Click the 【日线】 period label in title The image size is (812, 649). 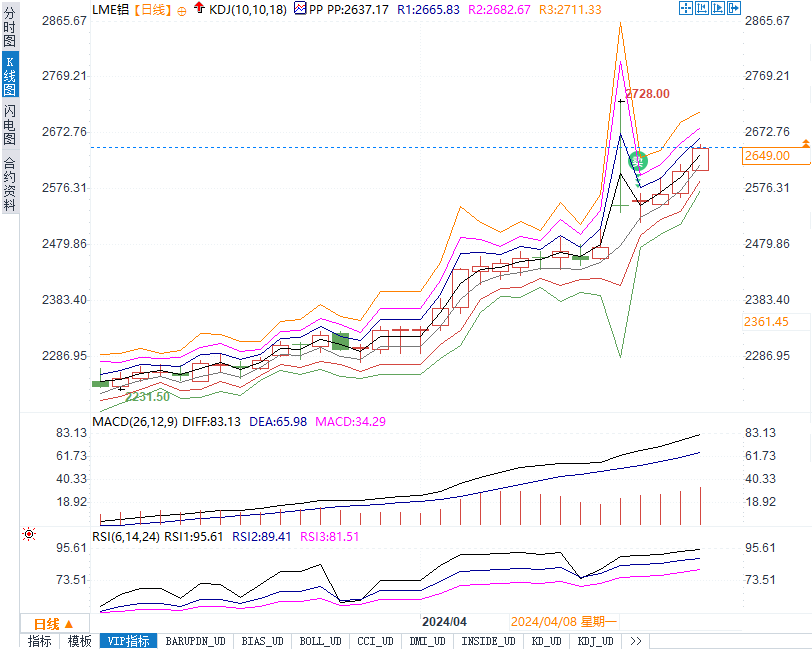(x=152, y=9)
